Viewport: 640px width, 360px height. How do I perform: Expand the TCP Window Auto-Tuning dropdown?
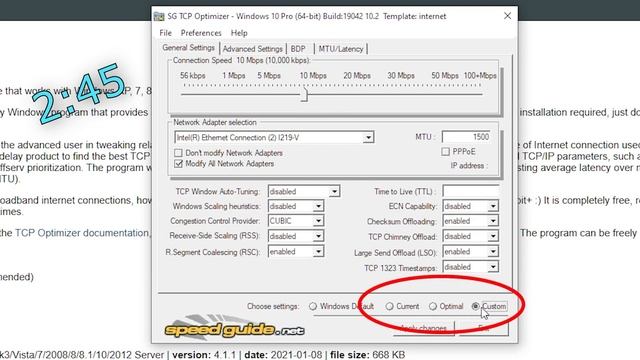point(334,191)
